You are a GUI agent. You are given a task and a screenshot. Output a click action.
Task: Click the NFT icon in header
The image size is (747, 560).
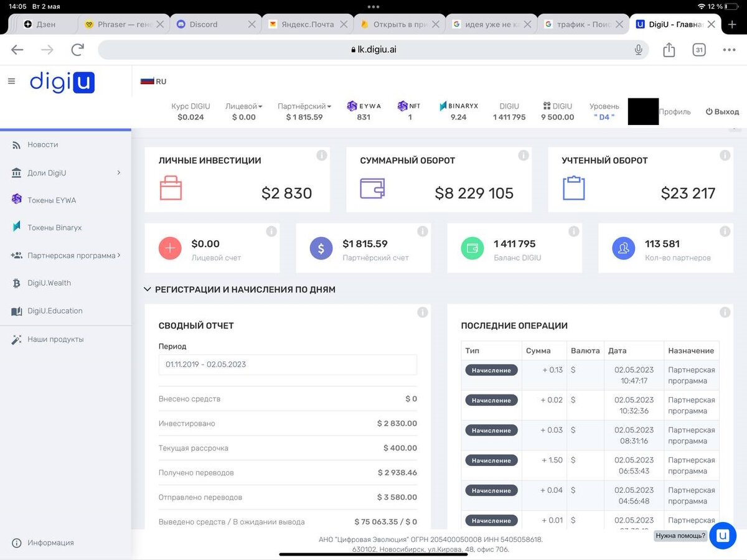click(402, 106)
